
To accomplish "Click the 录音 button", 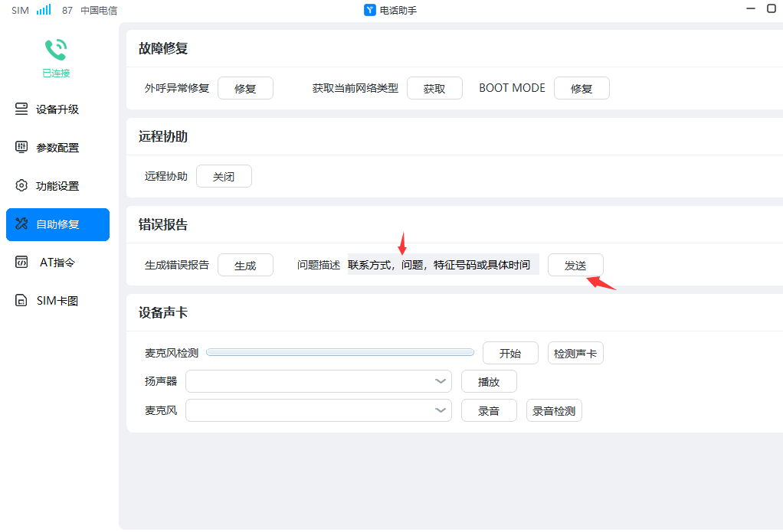I will [x=489, y=410].
